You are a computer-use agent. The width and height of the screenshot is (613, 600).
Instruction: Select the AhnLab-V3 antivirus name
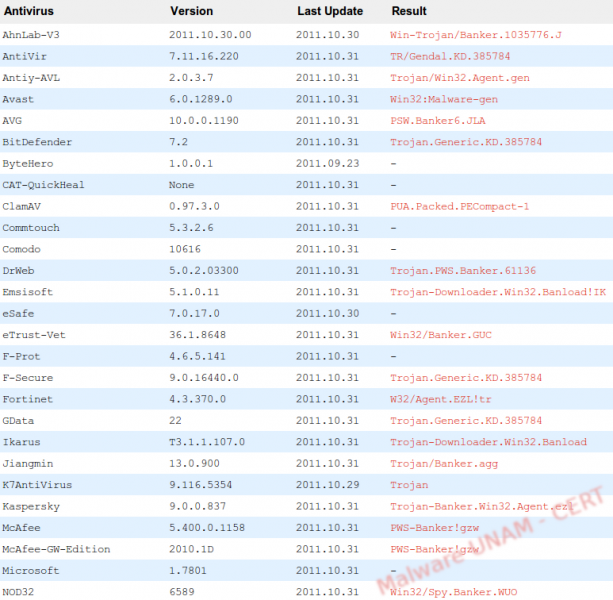point(31,35)
